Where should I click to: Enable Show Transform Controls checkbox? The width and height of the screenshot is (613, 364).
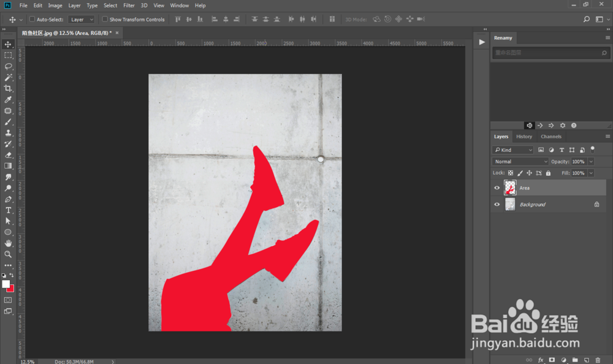click(x=105, y=19)
